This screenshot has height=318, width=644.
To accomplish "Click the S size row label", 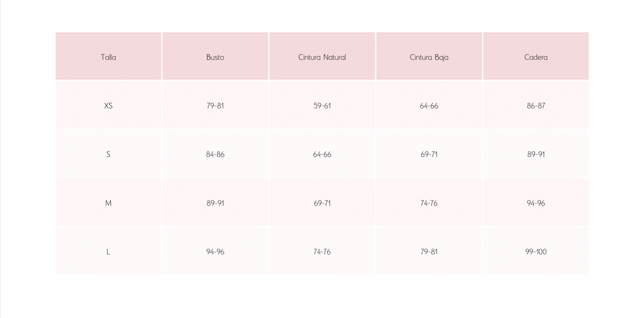I will click(108, 154).
